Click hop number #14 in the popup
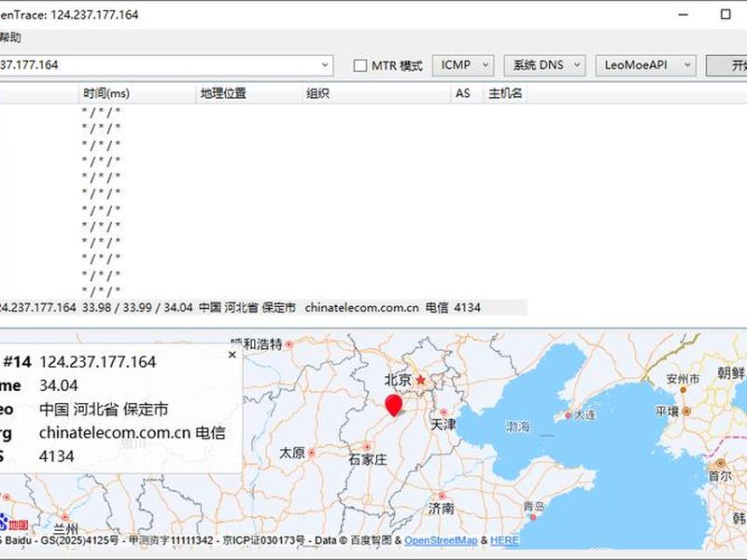 [17, 362]
